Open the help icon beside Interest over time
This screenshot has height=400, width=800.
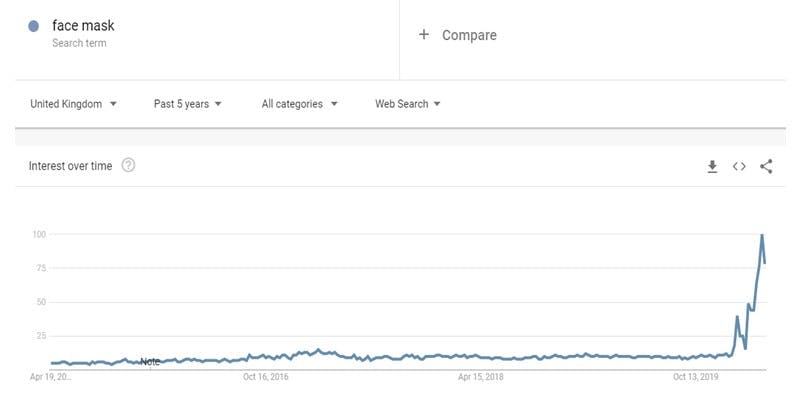129,165
